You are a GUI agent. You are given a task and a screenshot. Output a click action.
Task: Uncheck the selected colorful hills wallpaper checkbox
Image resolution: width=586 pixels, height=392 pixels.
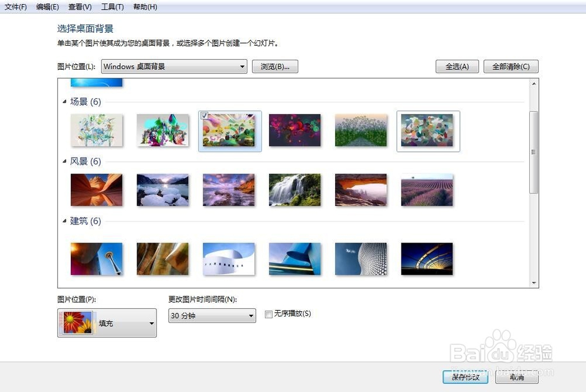pos(204,115)
